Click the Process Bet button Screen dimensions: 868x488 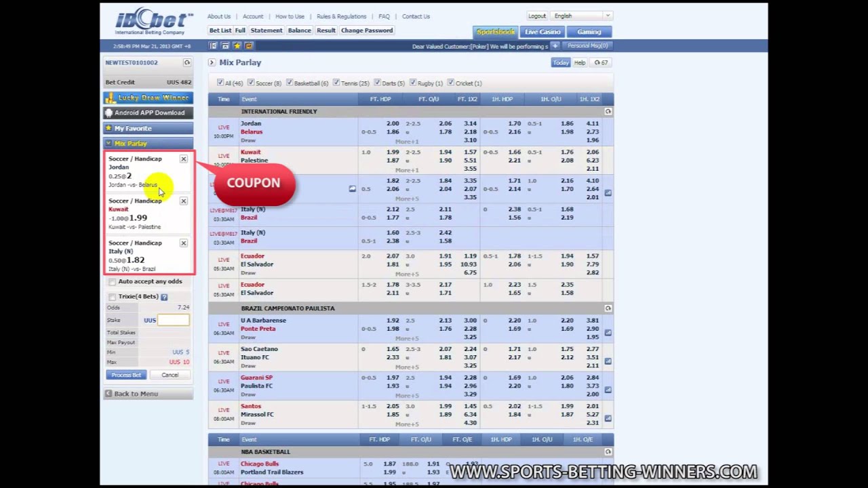click(126, 375)
